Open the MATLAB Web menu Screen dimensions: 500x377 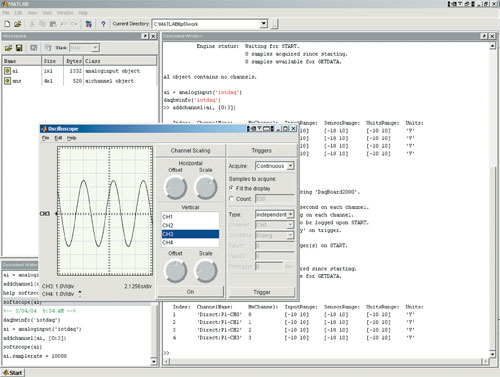coord(47,13)
